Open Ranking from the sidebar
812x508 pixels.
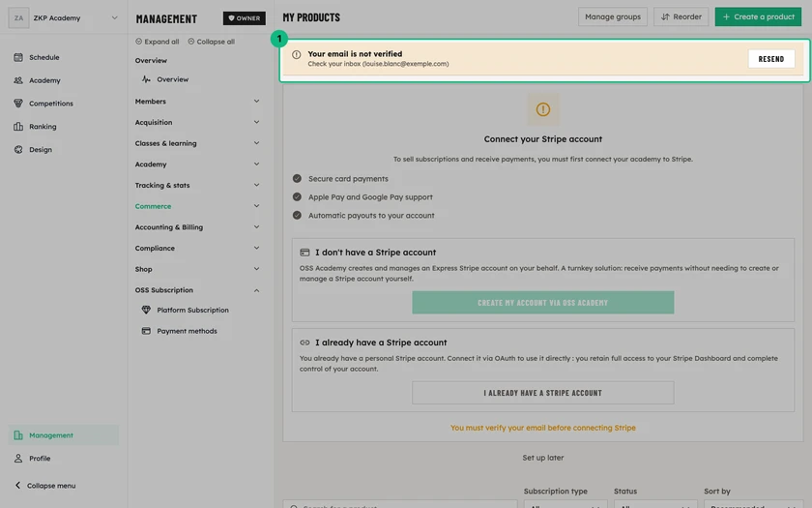pos(63,127)
